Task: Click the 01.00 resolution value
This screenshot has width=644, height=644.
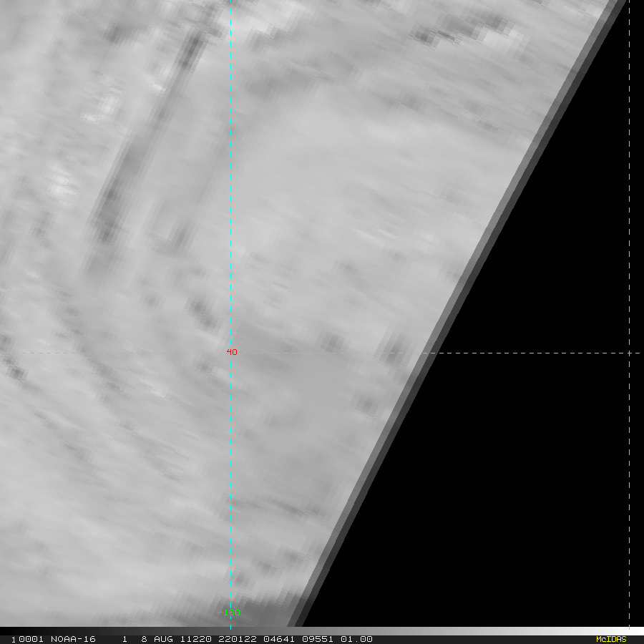Action: click(x=356, y=639)
